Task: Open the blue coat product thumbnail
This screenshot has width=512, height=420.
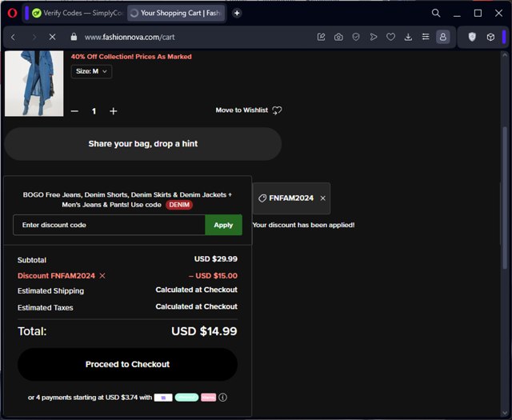Action: tap(34, 83)
